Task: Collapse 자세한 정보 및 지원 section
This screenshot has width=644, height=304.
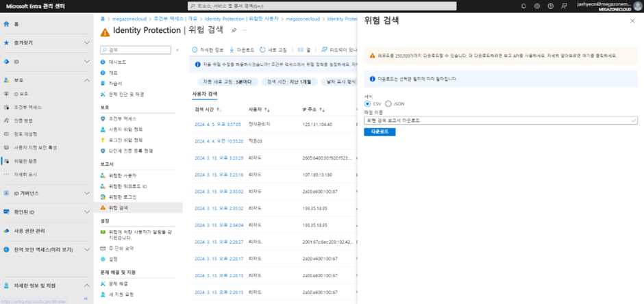Action: coord(87,286)
